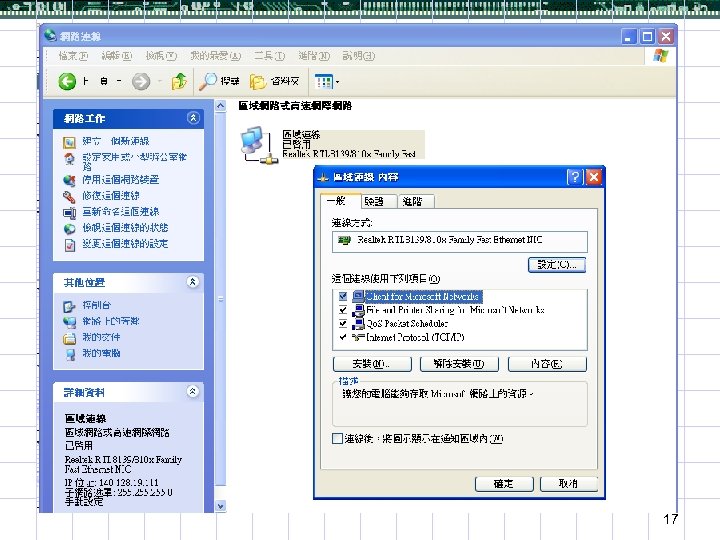Click the view connection status icon

point(69,229)
